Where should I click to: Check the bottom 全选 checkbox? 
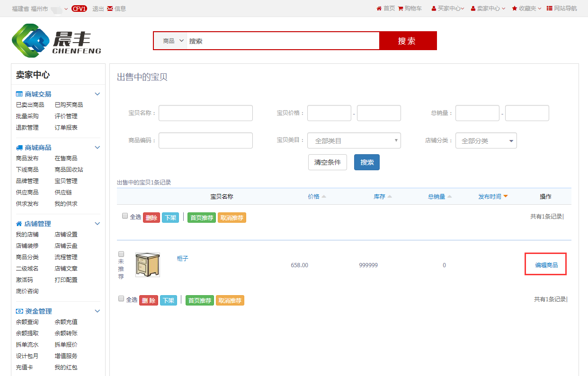pos(121,298)
